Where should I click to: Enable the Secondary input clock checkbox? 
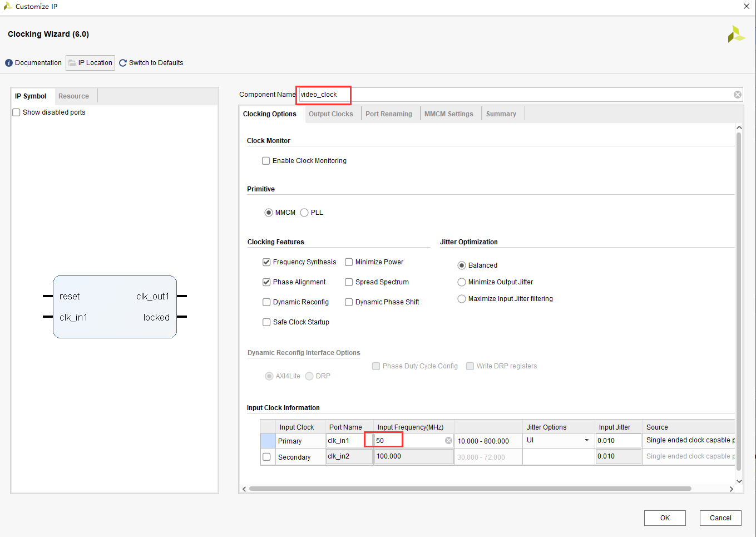tap(266, 457)
